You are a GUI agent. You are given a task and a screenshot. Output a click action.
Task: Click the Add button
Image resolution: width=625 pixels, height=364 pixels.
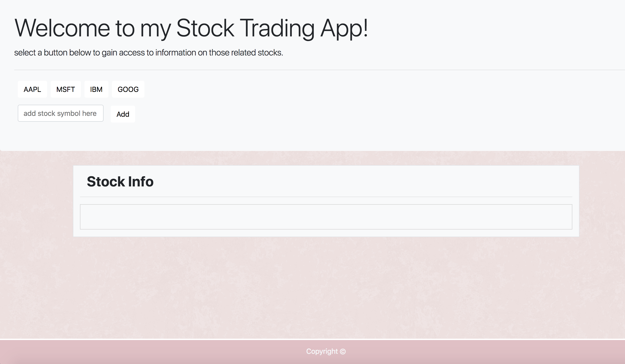point(123,114)
